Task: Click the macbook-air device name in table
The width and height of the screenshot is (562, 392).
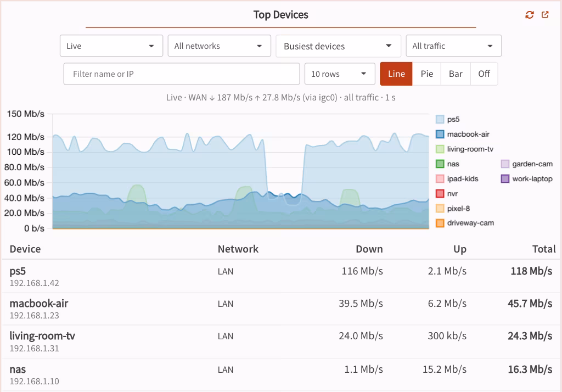Action: coord(39,304)
